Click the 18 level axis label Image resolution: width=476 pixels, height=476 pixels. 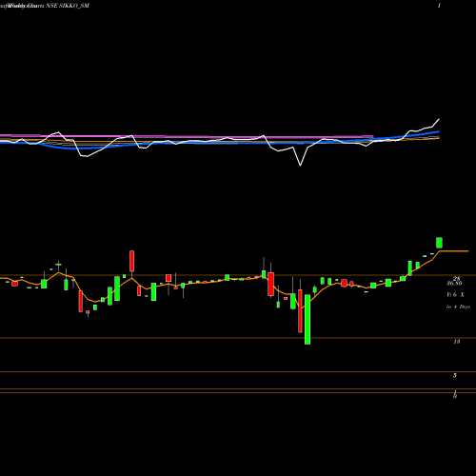pyautogui.click(x=457, y=342)
